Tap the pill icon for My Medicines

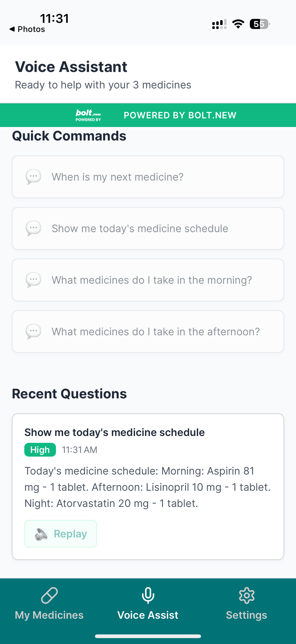(49, 596)
